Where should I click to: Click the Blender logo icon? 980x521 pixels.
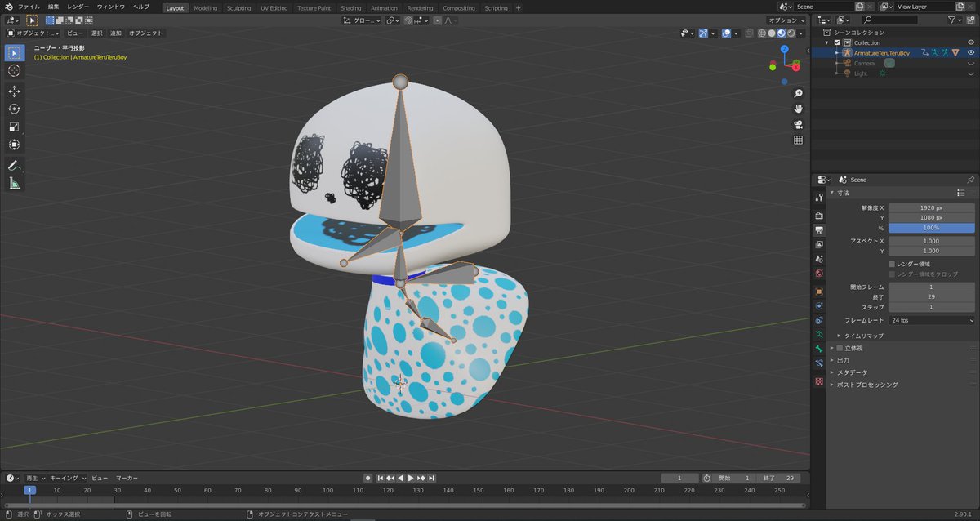(x=8, y=7)
